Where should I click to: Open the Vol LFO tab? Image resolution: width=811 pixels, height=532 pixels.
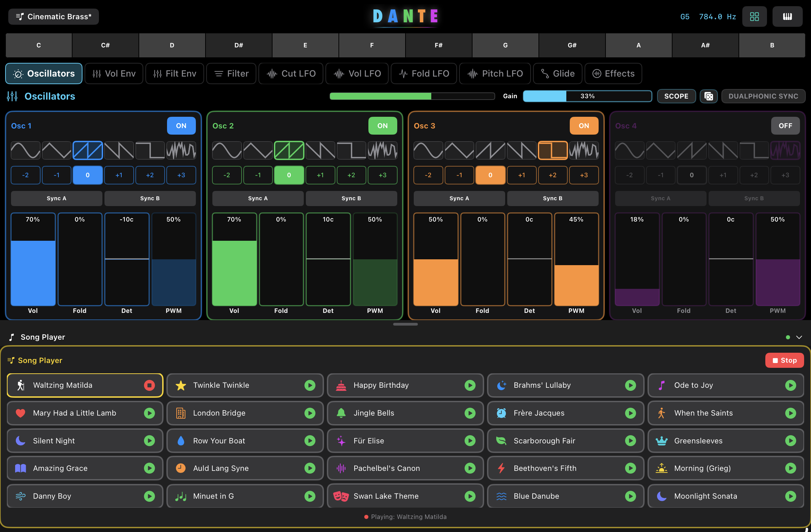point(357,73)
